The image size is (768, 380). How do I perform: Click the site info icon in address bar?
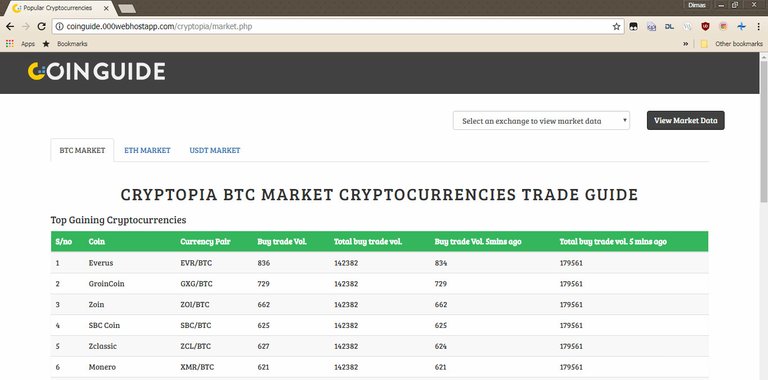coord(59,26)
